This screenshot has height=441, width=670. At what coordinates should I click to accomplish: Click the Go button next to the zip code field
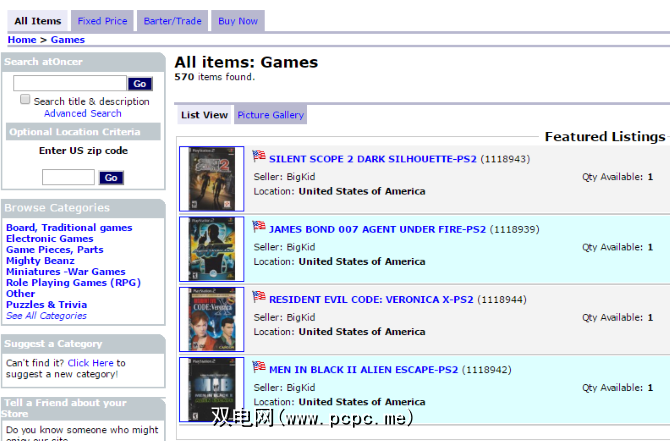click(x=111, y=178)
